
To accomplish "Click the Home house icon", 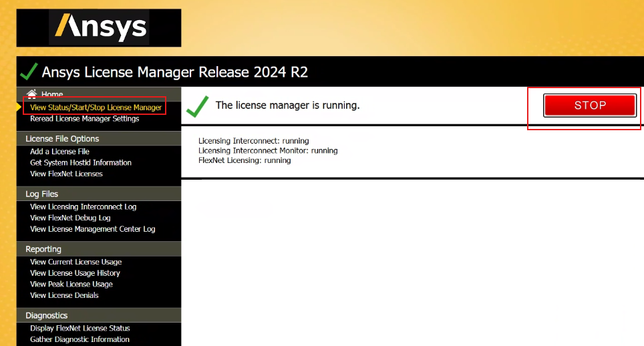I will (x=31, y=94).
